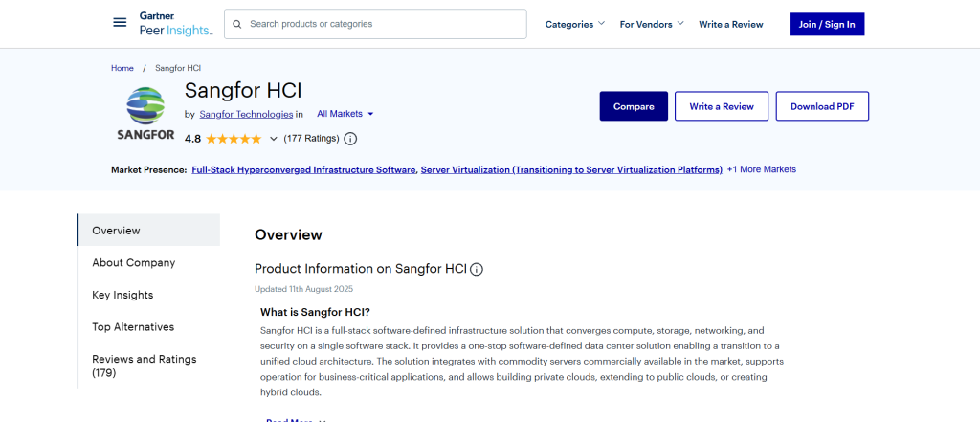Image resolution: width=980 pixels, height=422 pixels.
Task: Open ratings info icon beside 177 Ratings
Action: (x=350, y=139)
